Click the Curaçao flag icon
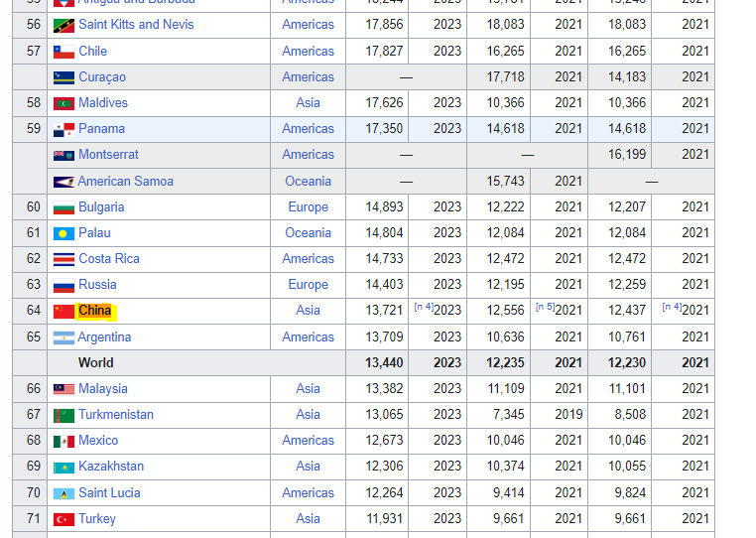The height and width of the screenshot is (538, 756). (63, 77)
